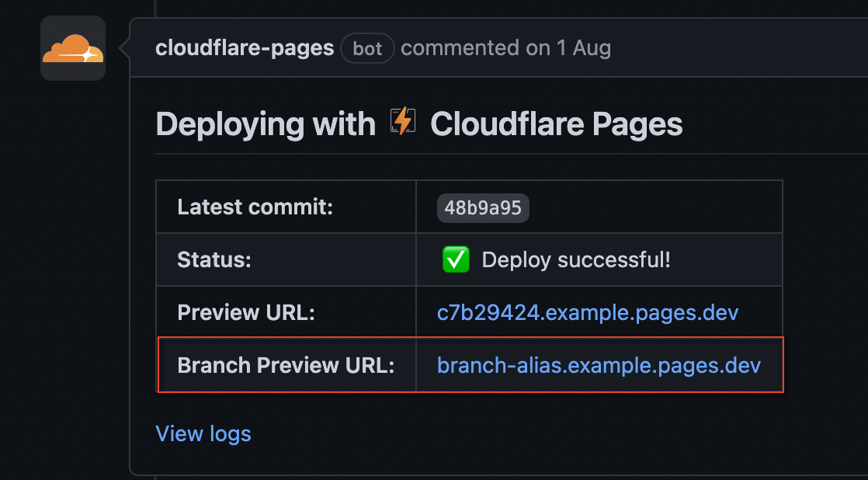Click the lightning emoji in the heading
868x480 pixels.
[402, 122]
